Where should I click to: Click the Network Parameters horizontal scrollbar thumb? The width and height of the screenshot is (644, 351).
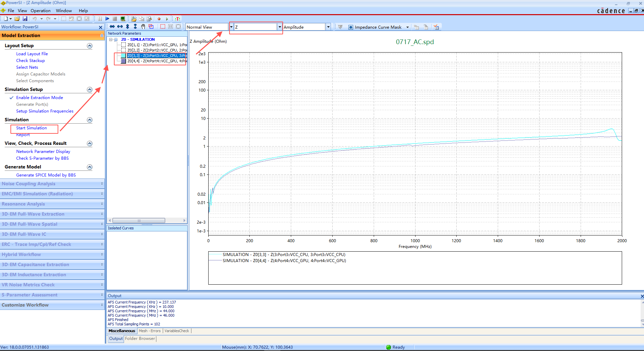pos(139,221)
